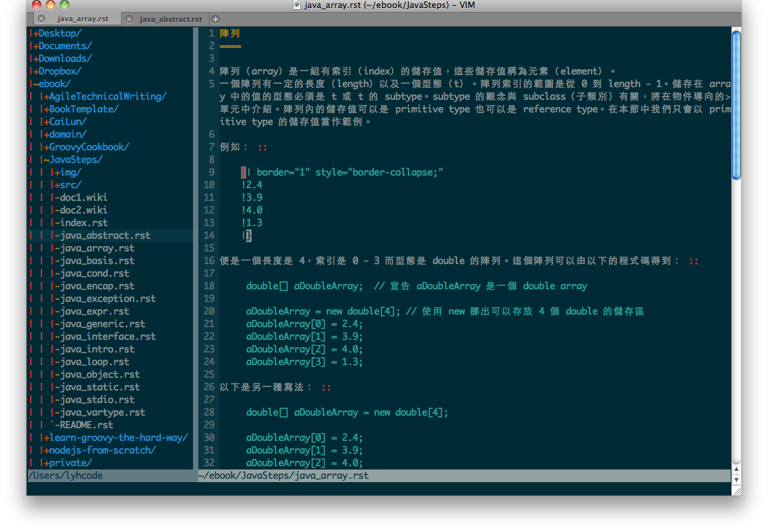This screenshot has height=532, width=768.
Task: Expand the img/ folder
Action: coord(67,172)
